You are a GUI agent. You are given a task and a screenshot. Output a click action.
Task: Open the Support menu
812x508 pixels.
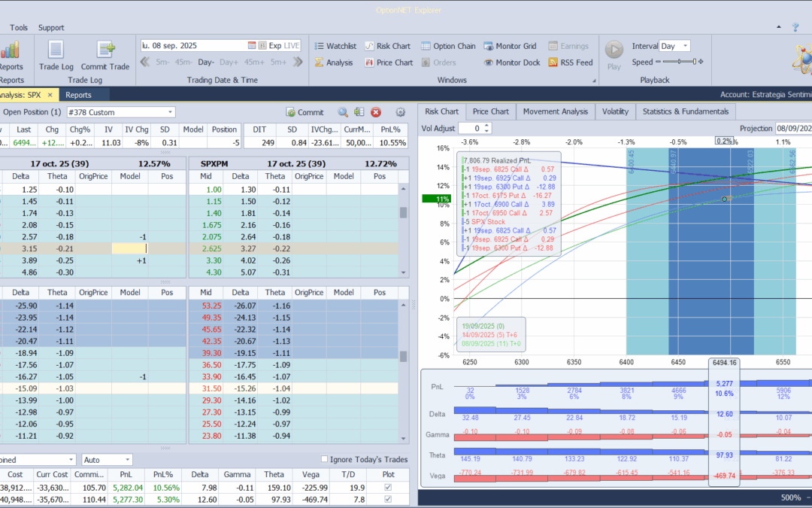tap(51, 28)
